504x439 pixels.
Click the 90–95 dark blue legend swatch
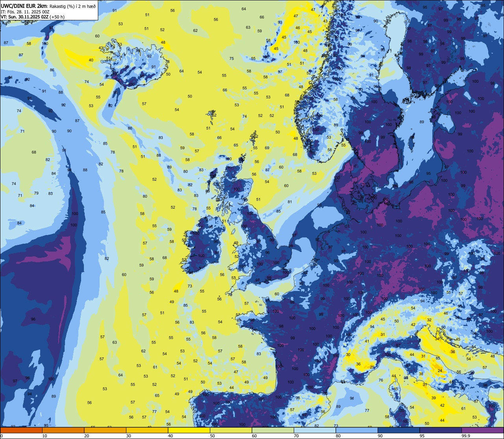pyautogui.click(x=398, y=430)
